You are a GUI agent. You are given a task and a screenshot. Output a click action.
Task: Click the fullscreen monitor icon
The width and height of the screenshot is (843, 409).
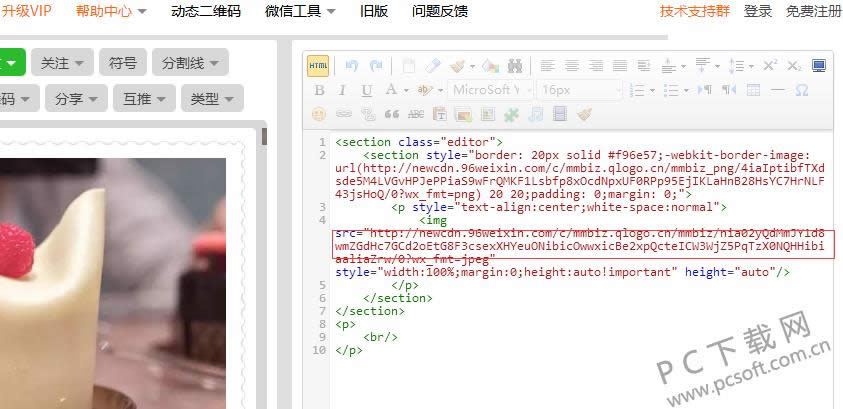click(819, 66)
